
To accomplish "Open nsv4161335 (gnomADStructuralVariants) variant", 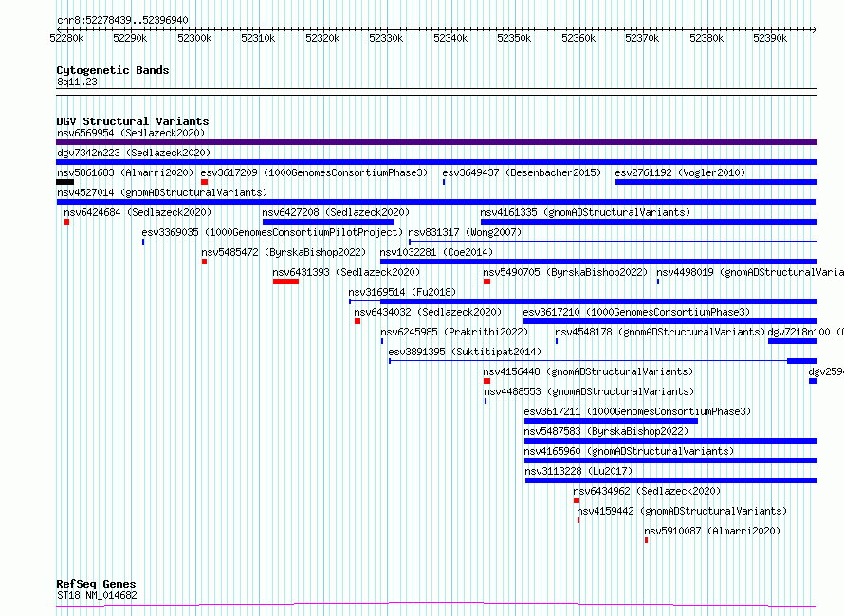I will (x=585, y=212).
